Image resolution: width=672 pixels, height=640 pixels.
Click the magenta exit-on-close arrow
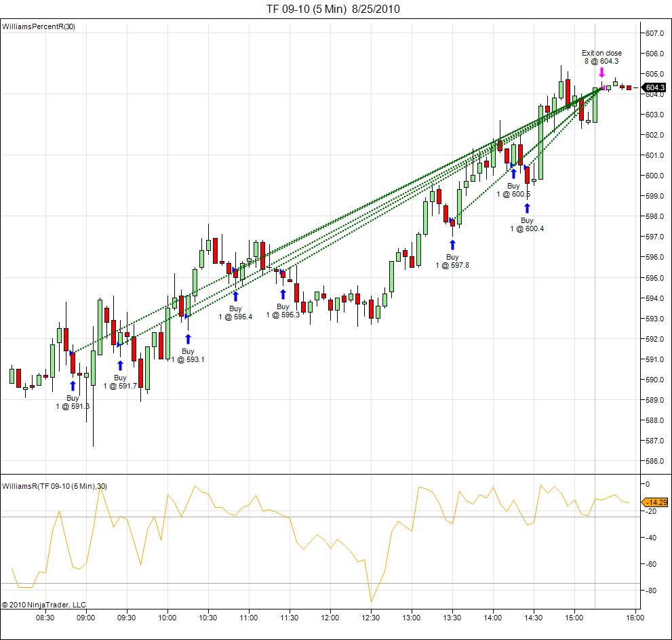(x=601, y=72)
